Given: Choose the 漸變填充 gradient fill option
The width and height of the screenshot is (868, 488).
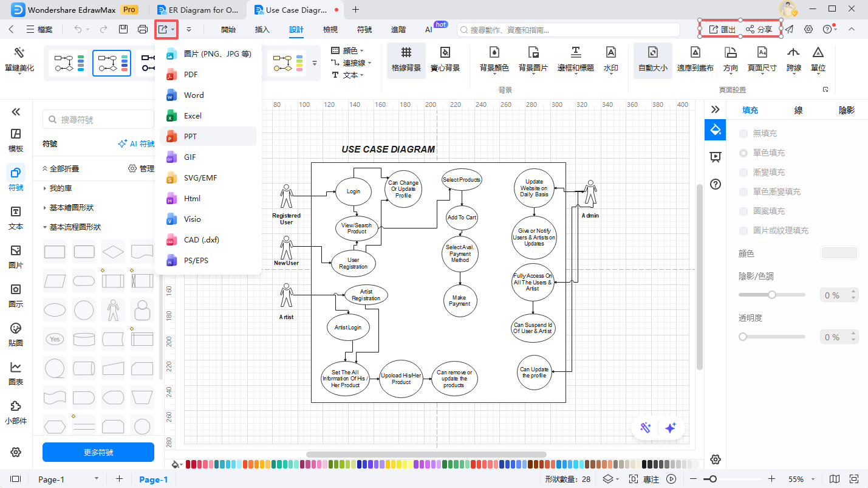Looking at the screenshot, I should click(743, 172).
